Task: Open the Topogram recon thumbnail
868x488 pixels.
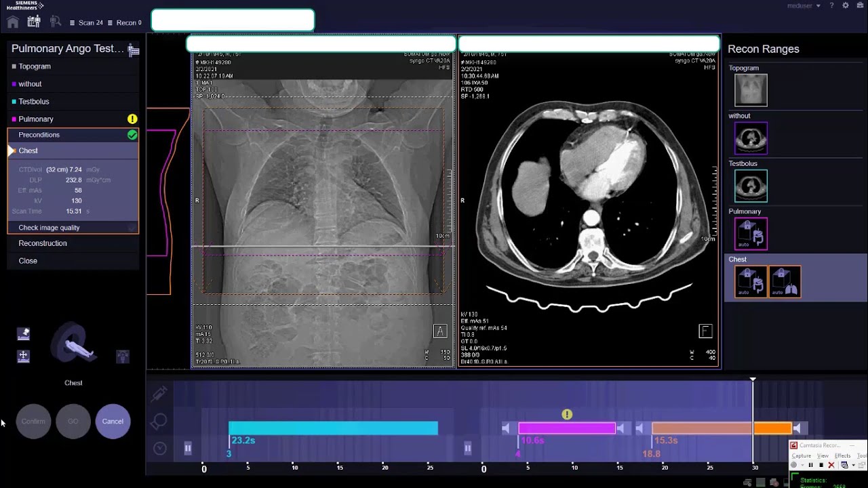Action: coord(751,90)
